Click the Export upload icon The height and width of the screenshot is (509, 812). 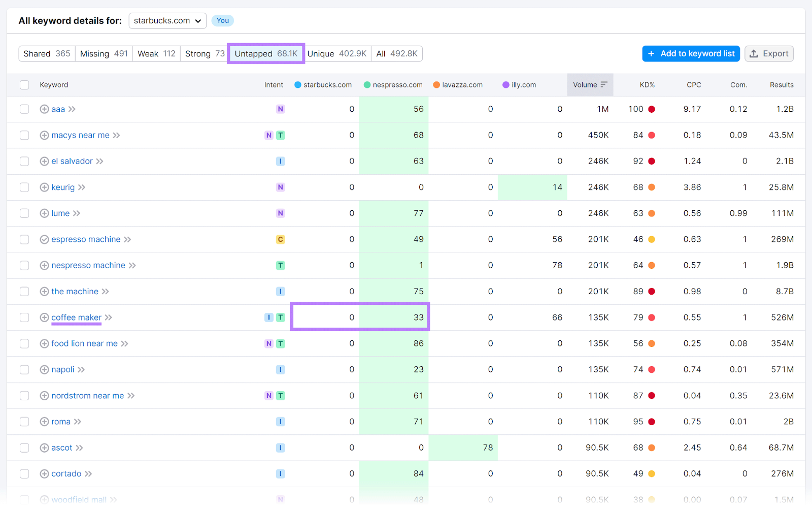click(754, 53)
